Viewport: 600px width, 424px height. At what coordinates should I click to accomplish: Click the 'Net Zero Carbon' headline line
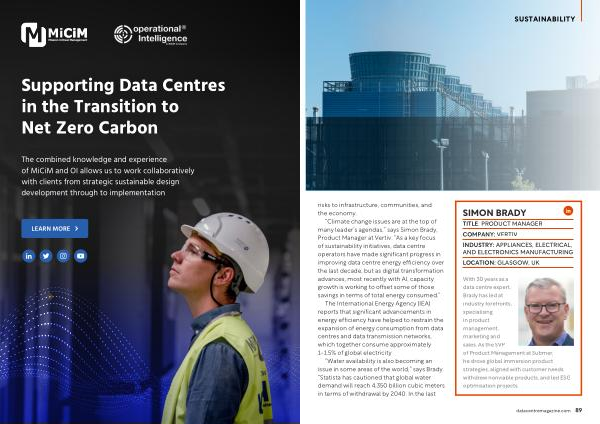(x=90, y=128)
